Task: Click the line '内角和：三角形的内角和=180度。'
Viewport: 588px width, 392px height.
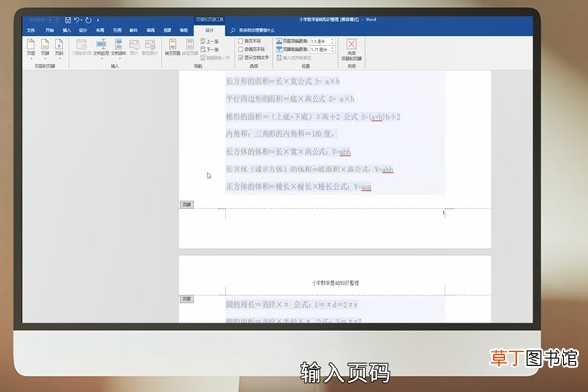Action: tap(281, 134)
